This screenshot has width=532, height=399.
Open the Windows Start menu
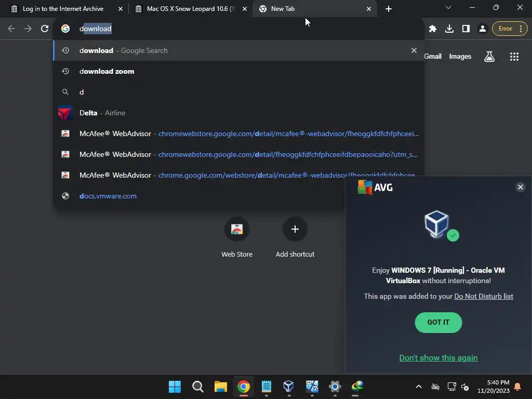175,387
